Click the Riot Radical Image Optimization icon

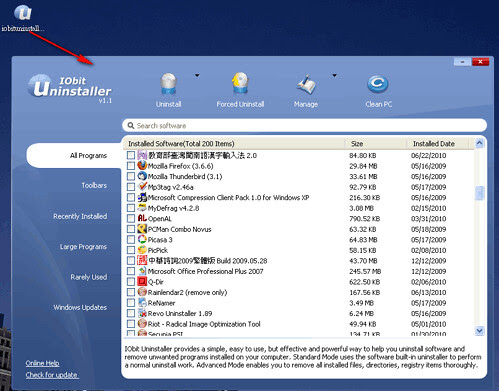142,324
